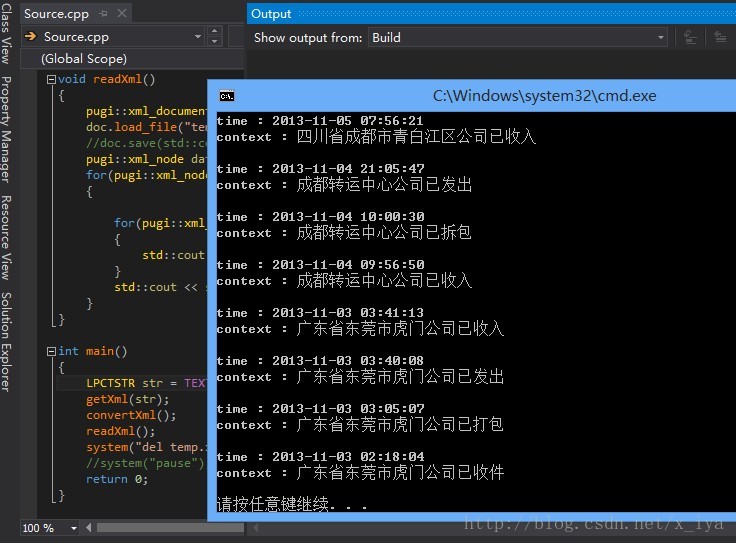Open the Solution Explorer side tab
This screenshot has height=543, width=736.
6,342
